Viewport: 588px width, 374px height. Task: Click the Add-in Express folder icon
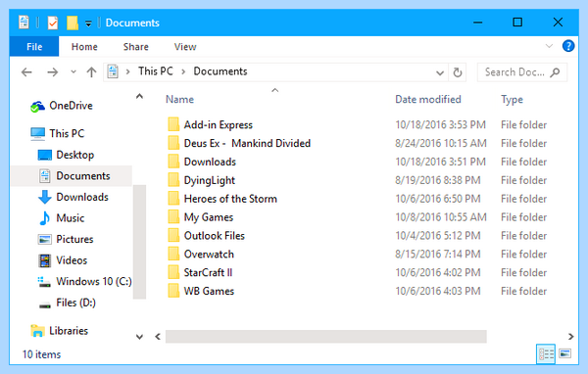173,124
